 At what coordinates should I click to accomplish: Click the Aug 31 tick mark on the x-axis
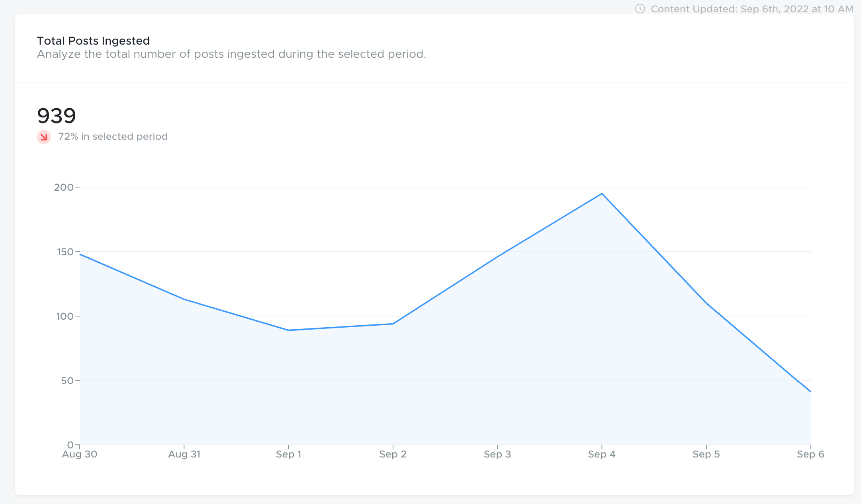click(x=184, y=447)
